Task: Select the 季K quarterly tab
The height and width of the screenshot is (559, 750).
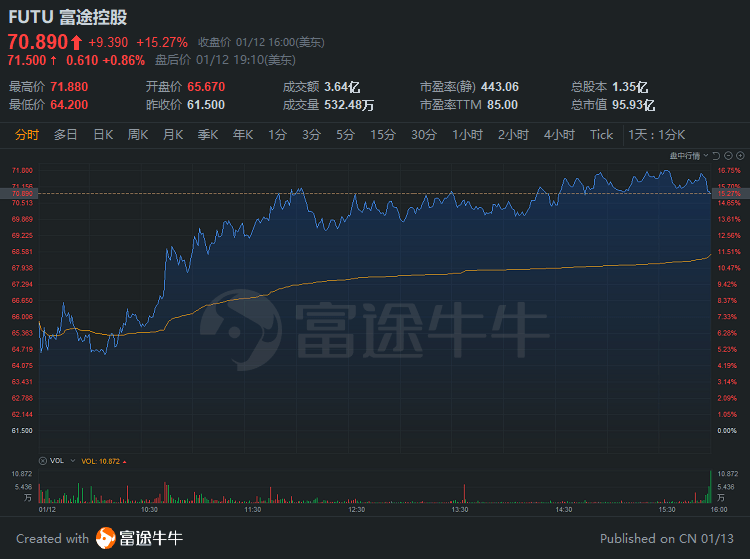Action: point(208,135)
